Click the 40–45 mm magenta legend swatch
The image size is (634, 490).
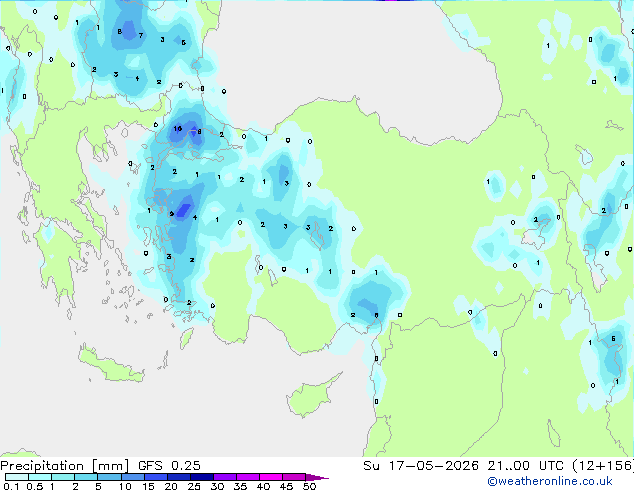click(x=271, y=477)
